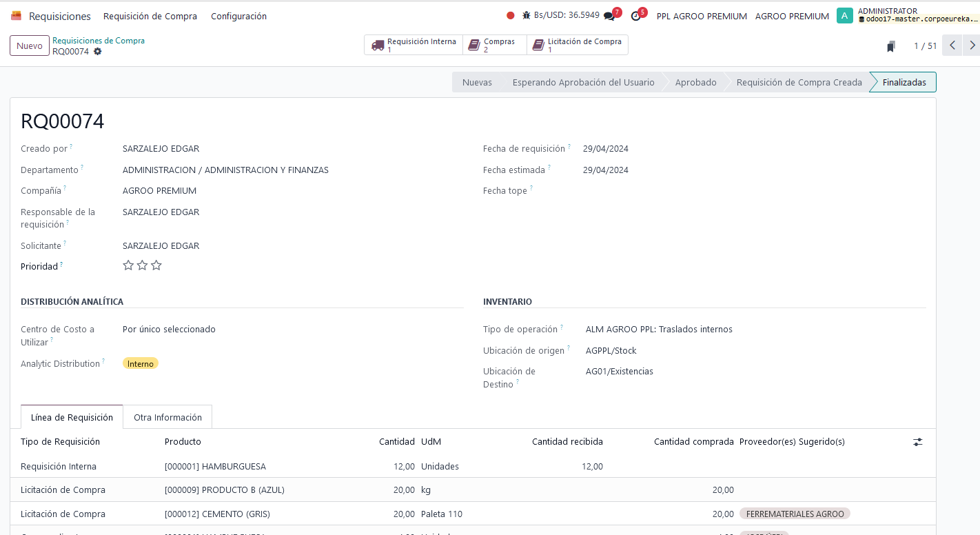Click the Requisiciones app logo icon

point(16,16)
